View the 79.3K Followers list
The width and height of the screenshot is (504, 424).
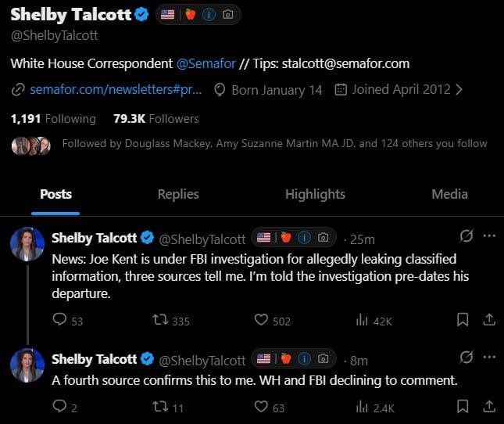pos(156,119)
